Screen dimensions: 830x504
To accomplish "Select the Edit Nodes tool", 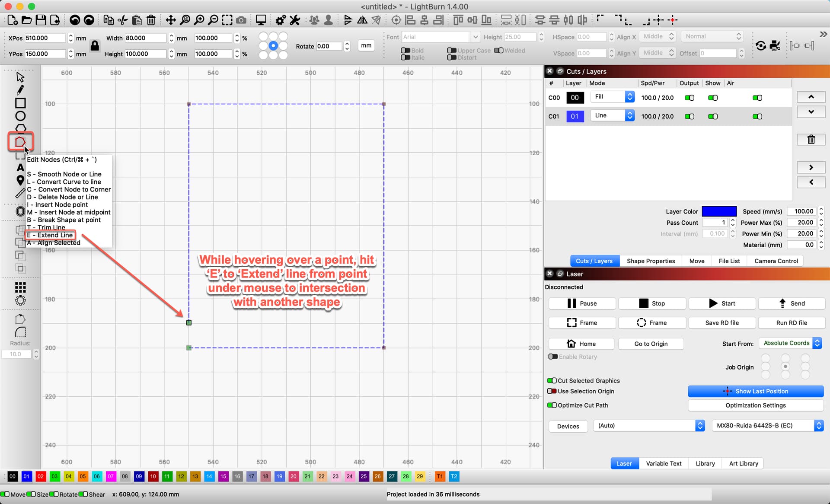I will click(x=20, y=142).
